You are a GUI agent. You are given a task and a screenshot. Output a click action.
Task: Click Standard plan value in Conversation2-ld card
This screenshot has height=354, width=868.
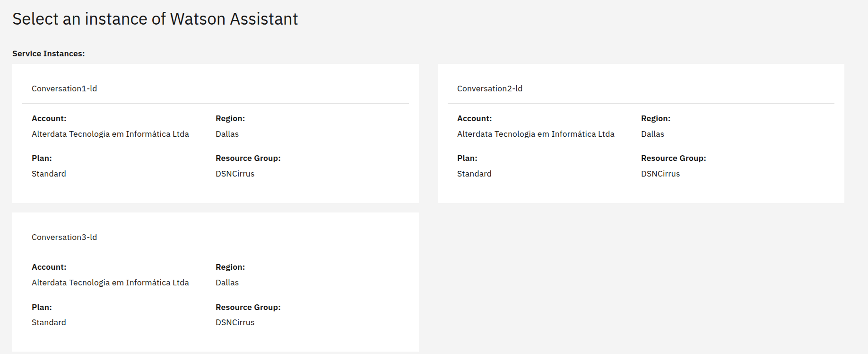coord(474,174)
